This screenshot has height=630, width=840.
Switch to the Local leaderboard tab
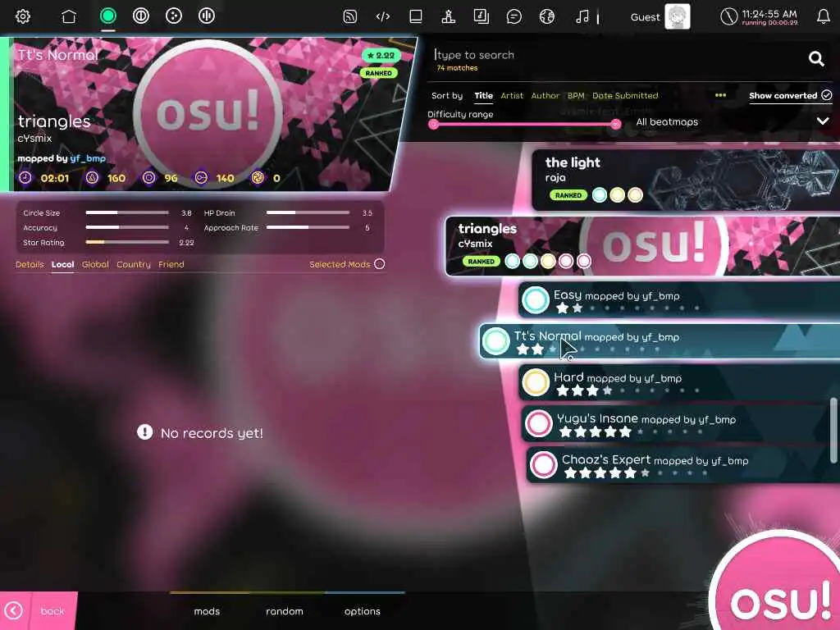point(62,264)
